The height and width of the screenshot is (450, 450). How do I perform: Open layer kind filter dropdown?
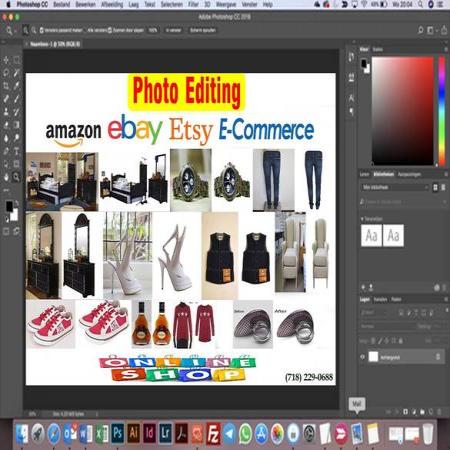[374, 313]
